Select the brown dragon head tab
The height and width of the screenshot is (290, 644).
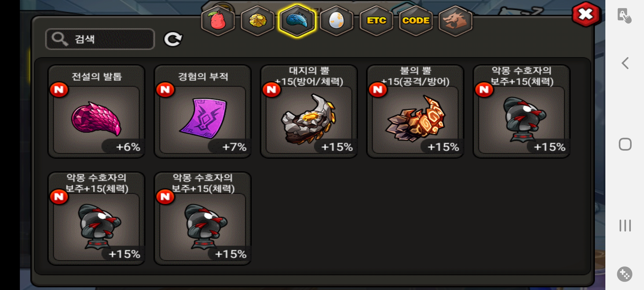coord(455,21)
